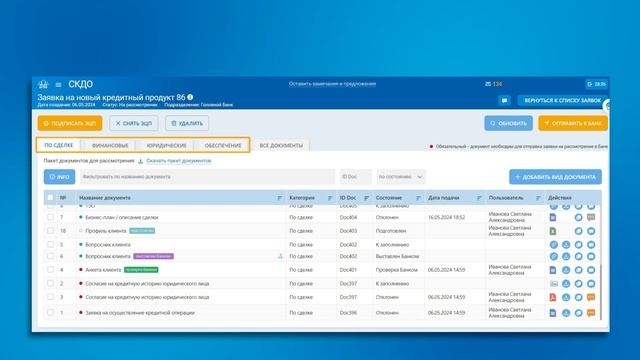Check the box for row 5 Вопросник клиента
Image resolution: width=640 pixels, height=360 pixels.
[x=50, y=244]
